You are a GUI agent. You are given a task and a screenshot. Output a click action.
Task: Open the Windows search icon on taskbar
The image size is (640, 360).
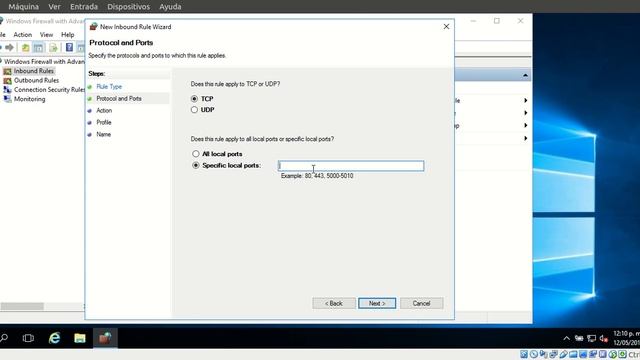click(4, 338)
